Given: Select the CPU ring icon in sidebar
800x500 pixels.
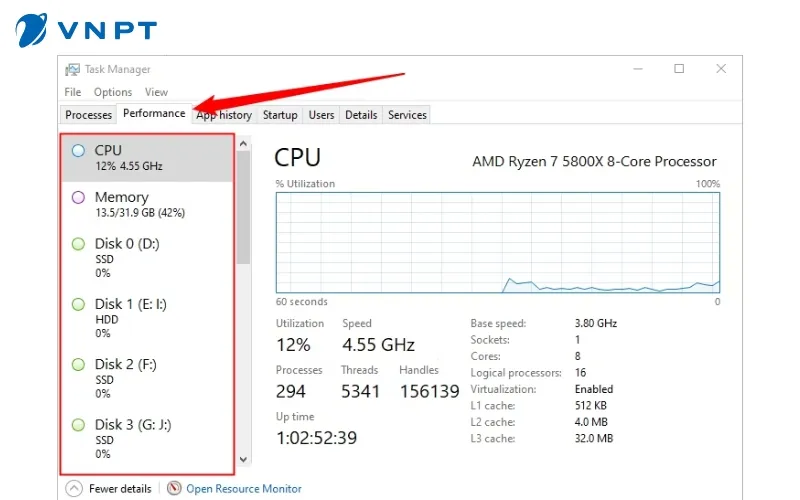Looking at the screenshot, I should point(79,150).
